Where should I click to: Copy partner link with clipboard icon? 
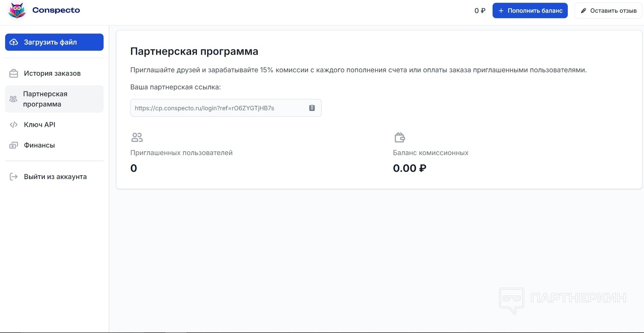click(312, 108)
